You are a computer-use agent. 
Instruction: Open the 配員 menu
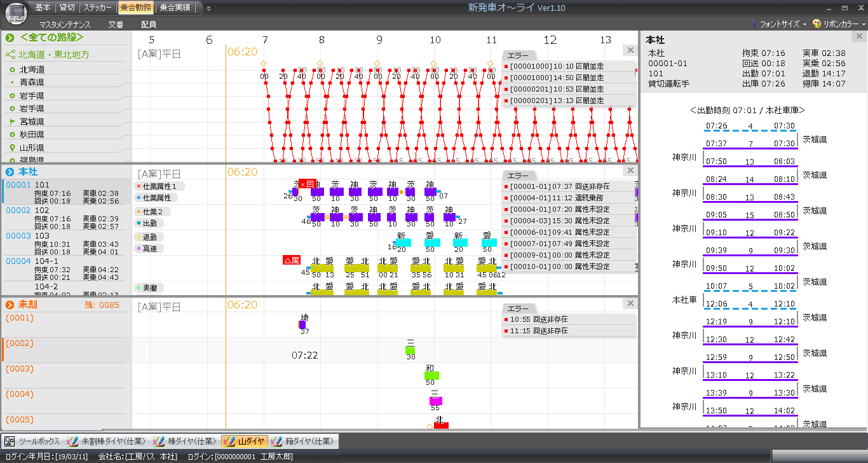(x=149, y=24)
